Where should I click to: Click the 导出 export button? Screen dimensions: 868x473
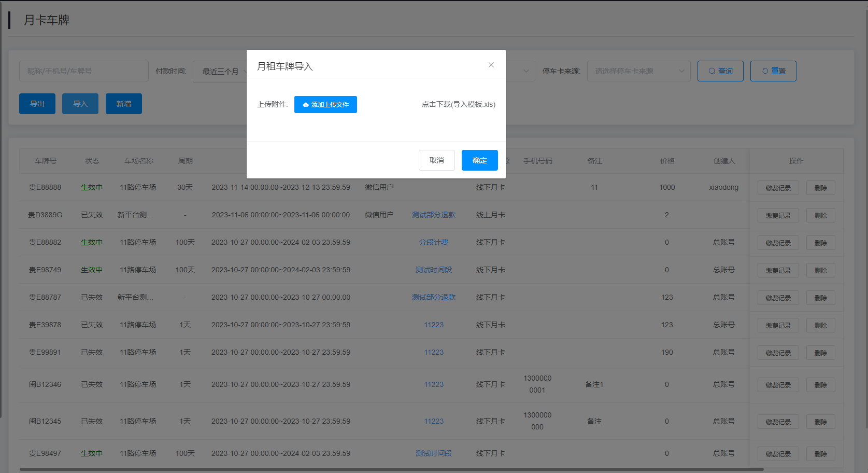37,104
